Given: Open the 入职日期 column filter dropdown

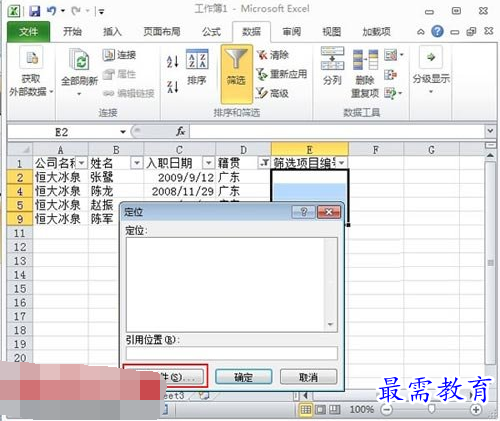Looking at the screenshot, I should coord(208,163).
